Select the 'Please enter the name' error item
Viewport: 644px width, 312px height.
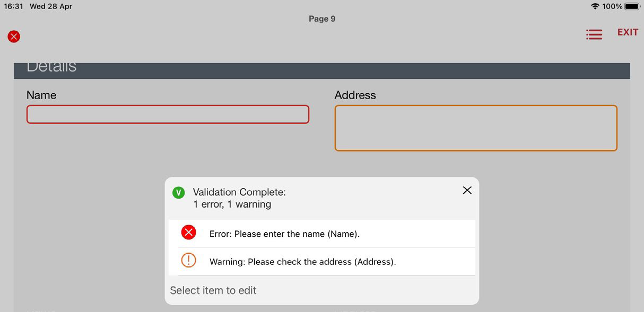coord(284,234)
